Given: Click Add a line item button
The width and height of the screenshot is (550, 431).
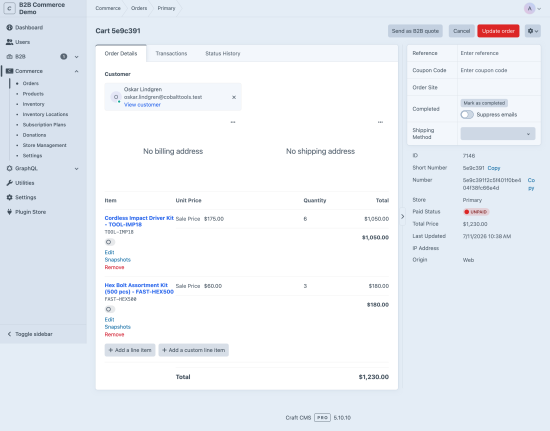Looking at the screenshot, I should coord(130,350).
